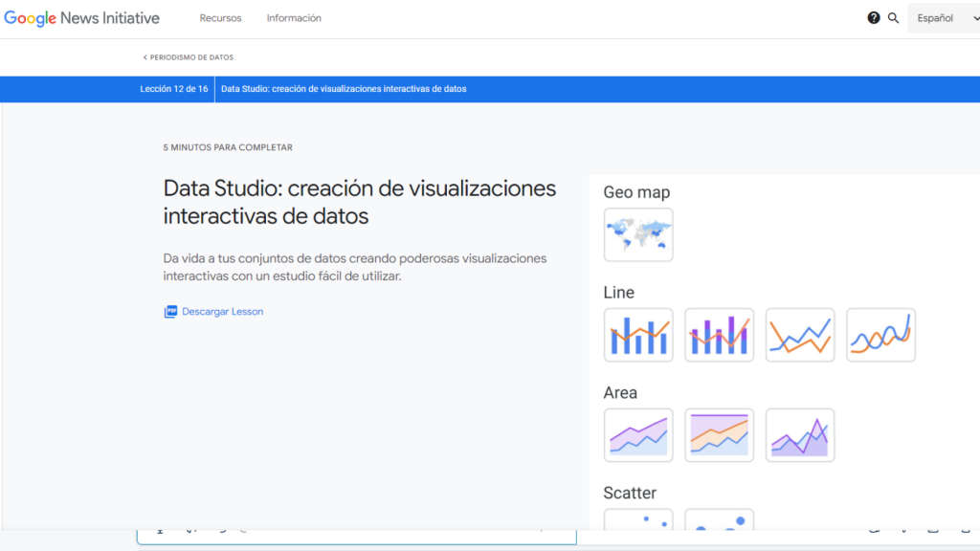The width and height of the screenshot is (980, 551).
Task: Click the Lección 12 de 16 banner label
Action: [x=176, y=89]
